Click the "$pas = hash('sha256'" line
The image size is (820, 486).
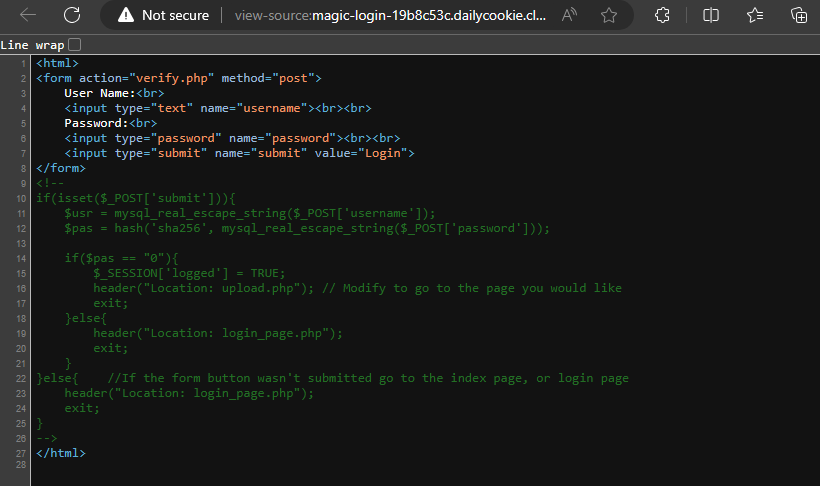click(x=307, y=229)
